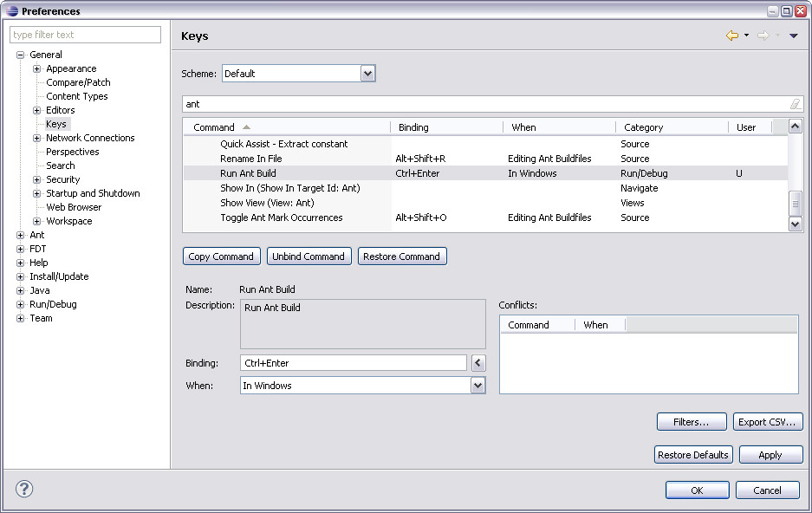
Task: Click the Description box with Run Ant Build
Action: click(x=362, y=324)
